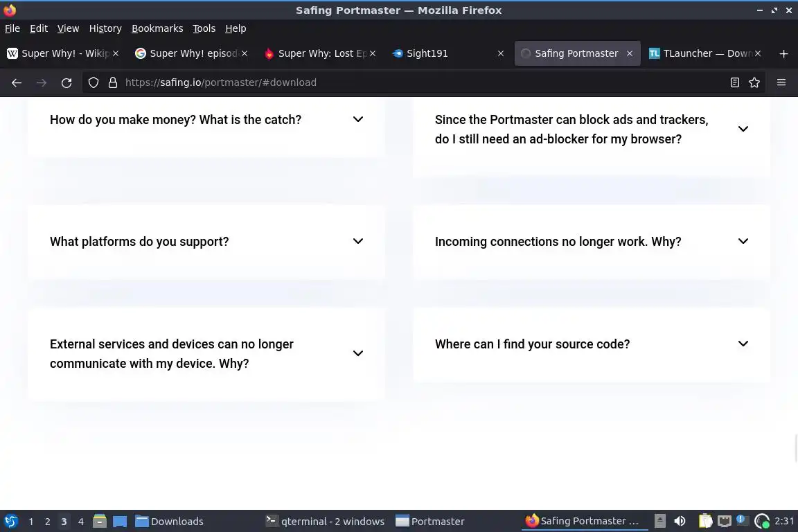Close the Super Why: Lost Ep tab
798x532 pixels.
373,53
